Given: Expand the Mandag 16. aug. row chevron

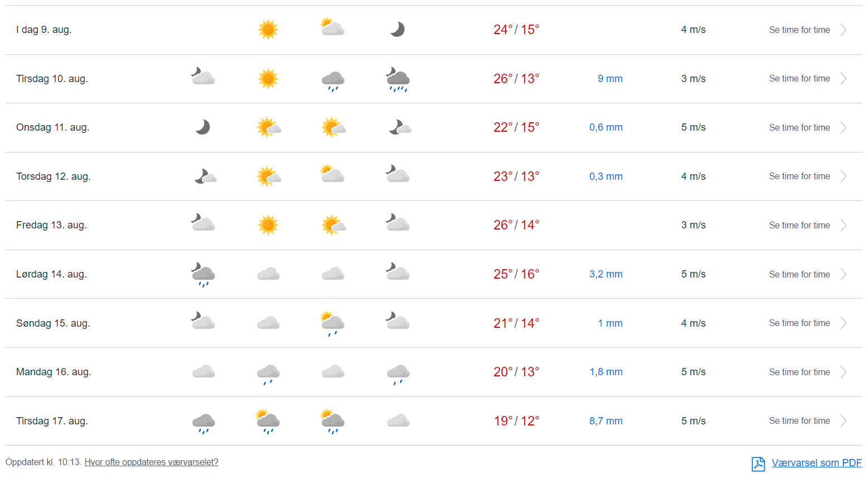Looking at the screenshot, I should pos(843,372).
